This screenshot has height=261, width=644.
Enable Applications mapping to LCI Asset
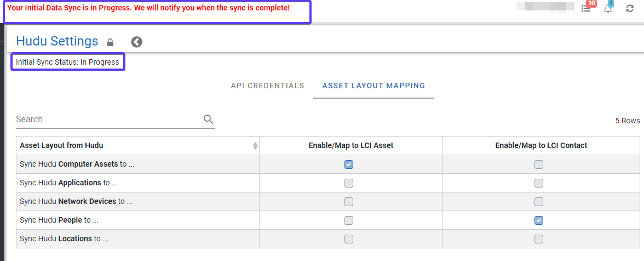[349, 183]
